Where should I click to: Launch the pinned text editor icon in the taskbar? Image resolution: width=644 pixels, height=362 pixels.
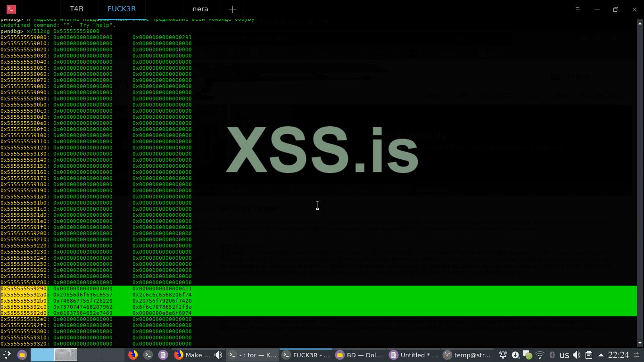[x=163, y=355]
